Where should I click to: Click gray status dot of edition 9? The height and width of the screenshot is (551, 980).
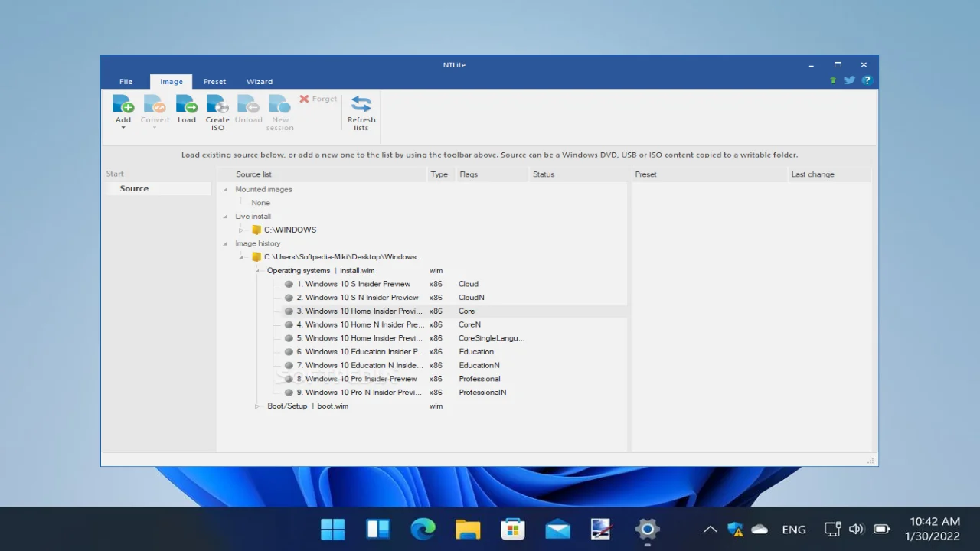[289, 393]
